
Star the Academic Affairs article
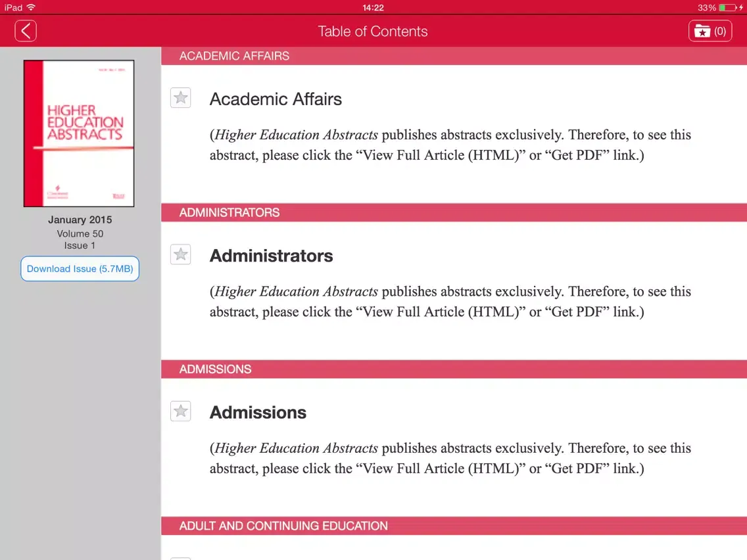coord(181,98)
